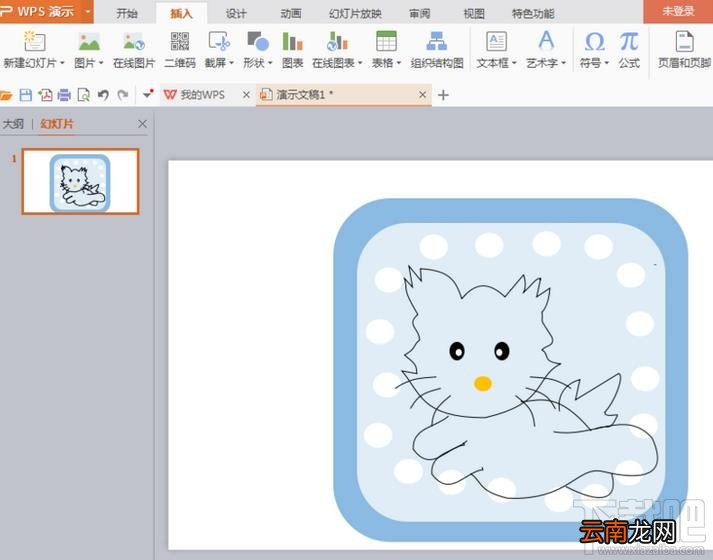Add a new document tab with plus
713x560 pixels.
[443, 95]
